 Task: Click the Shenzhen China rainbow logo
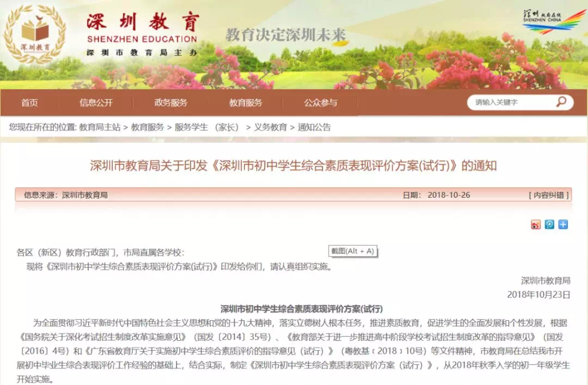point(554,21)
